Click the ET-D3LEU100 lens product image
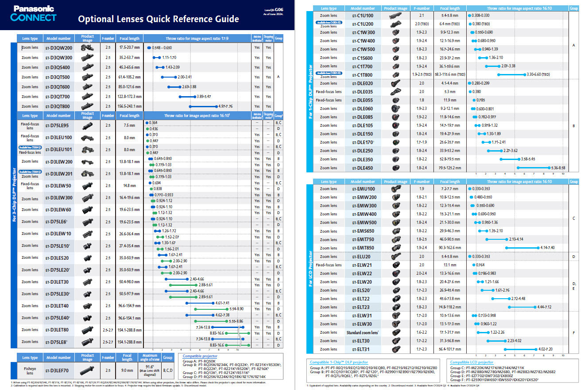Viewport: 588px width, 390px height. (87, 138)
